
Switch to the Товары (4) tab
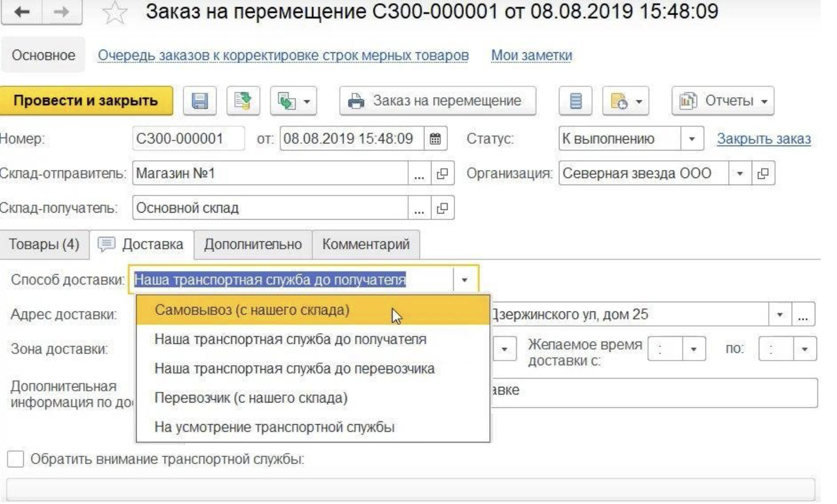(x=44, y=244)
